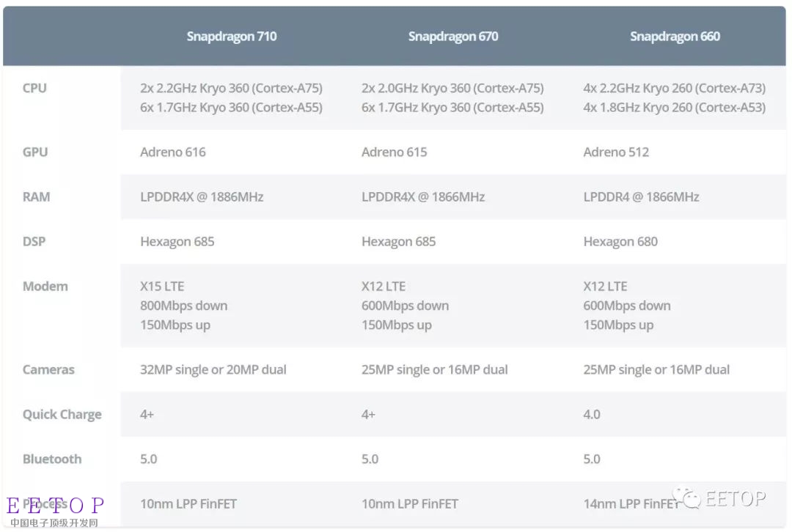Click the LPDDR4X @ 1886MHz cell
792x532 pixels.
click(202, 197)
